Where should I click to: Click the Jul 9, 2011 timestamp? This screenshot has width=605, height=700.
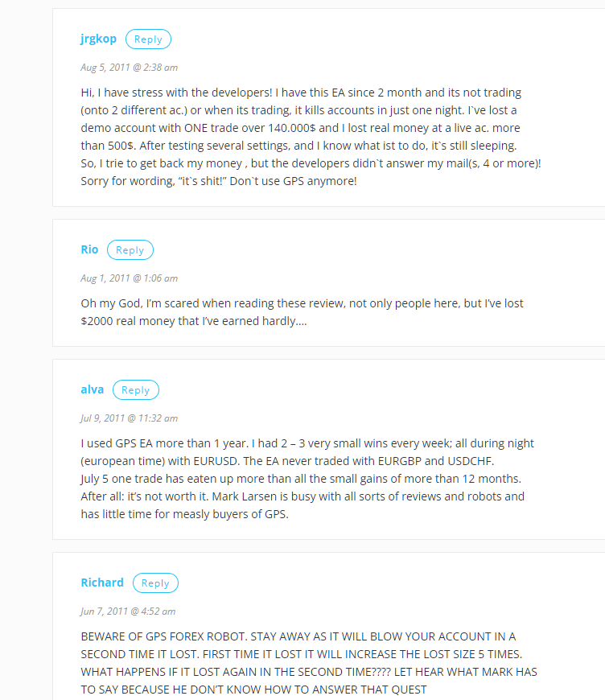129,418
